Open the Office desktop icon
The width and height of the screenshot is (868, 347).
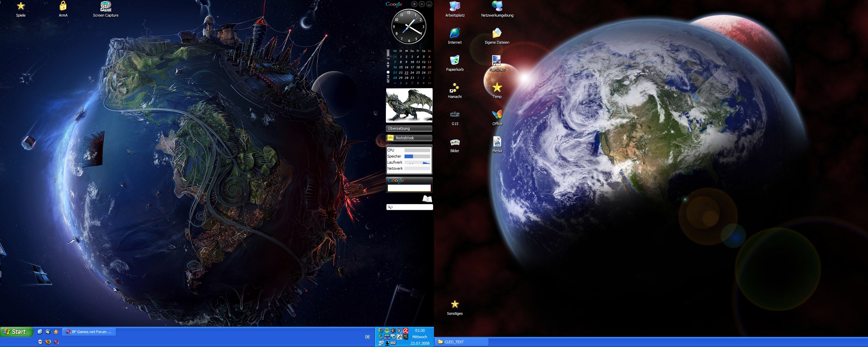click(497, 117)
